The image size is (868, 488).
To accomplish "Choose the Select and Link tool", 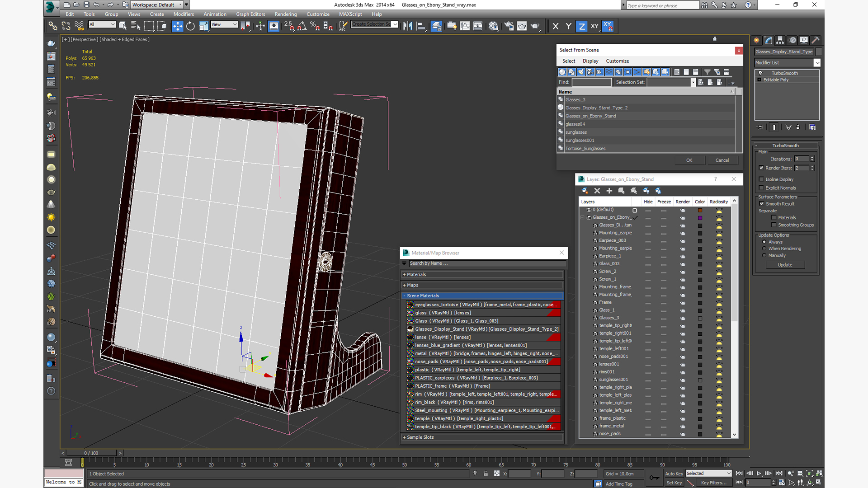I will pos(53,26).
